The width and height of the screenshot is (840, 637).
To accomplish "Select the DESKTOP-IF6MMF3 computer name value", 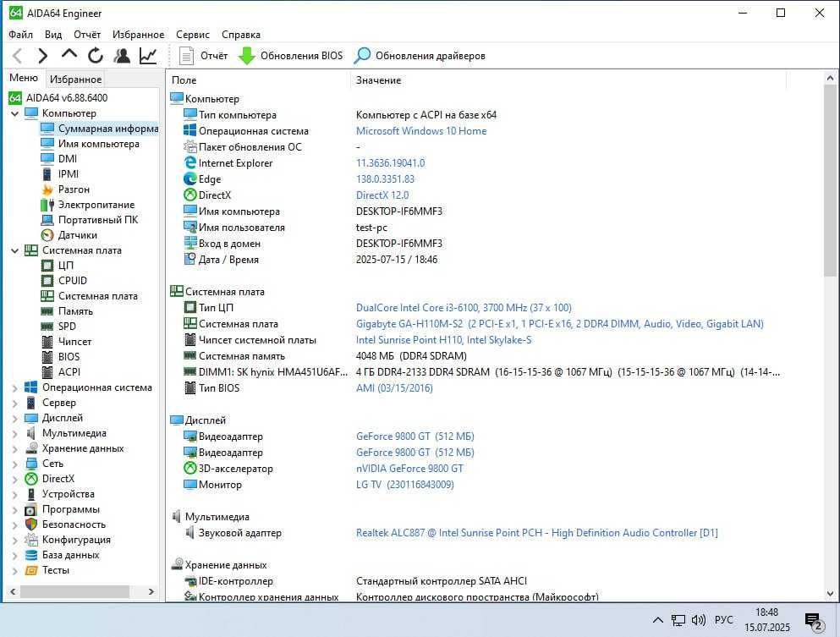I will click(x=399, y=211).
